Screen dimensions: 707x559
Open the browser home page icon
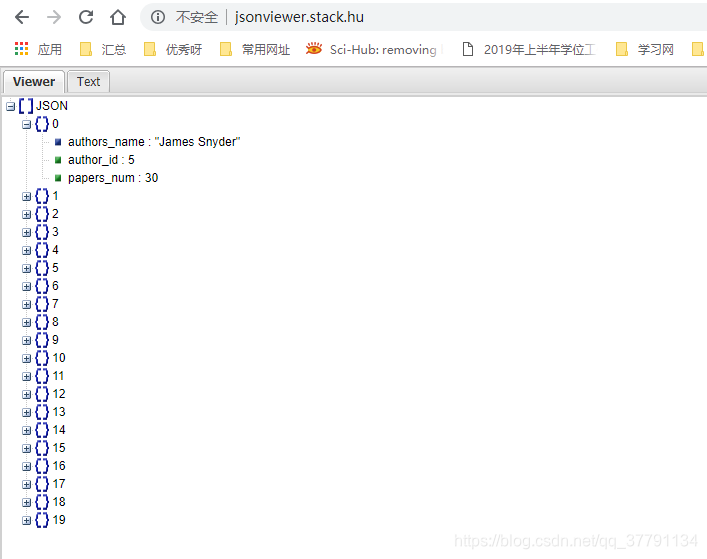pos(118,18)
